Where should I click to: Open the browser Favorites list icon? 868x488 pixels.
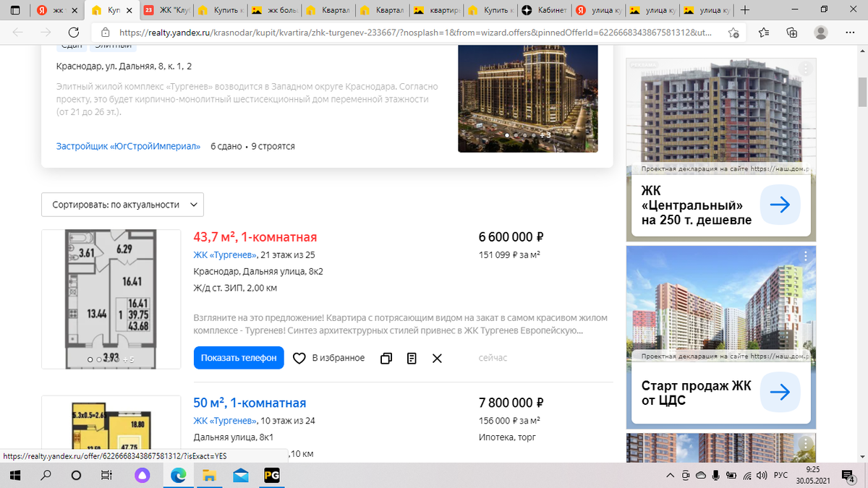pos(765,33)
